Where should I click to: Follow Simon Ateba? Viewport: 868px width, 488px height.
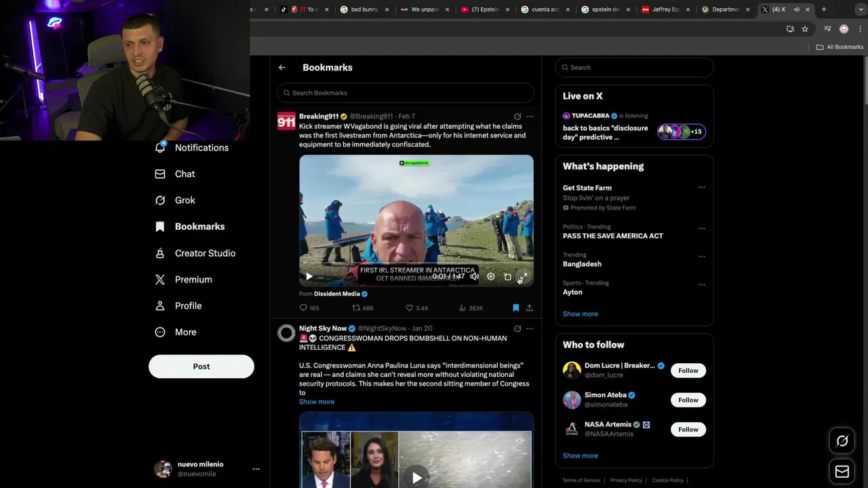[688, 400]
